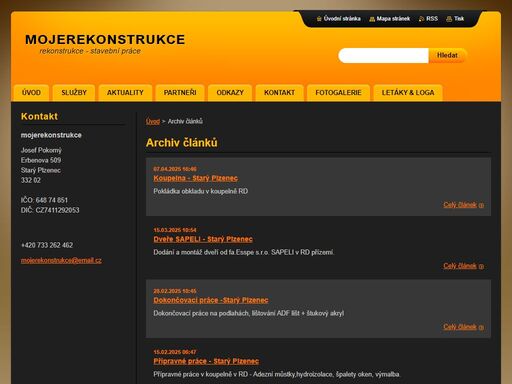Click description Dokončovací práce na podlahách

pyautogui.click(x=249, y=313)
